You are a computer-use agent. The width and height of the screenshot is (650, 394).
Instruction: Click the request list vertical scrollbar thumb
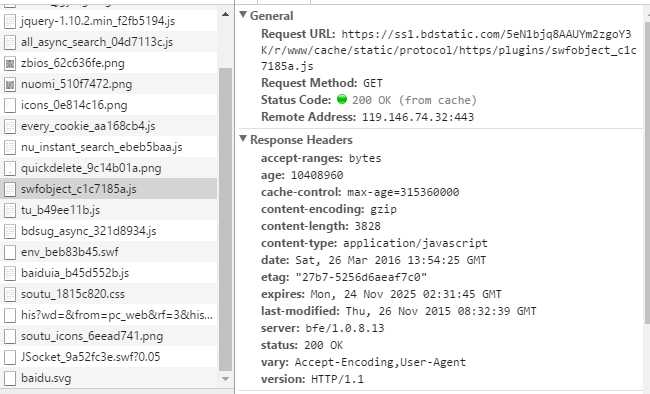point(225,219)
